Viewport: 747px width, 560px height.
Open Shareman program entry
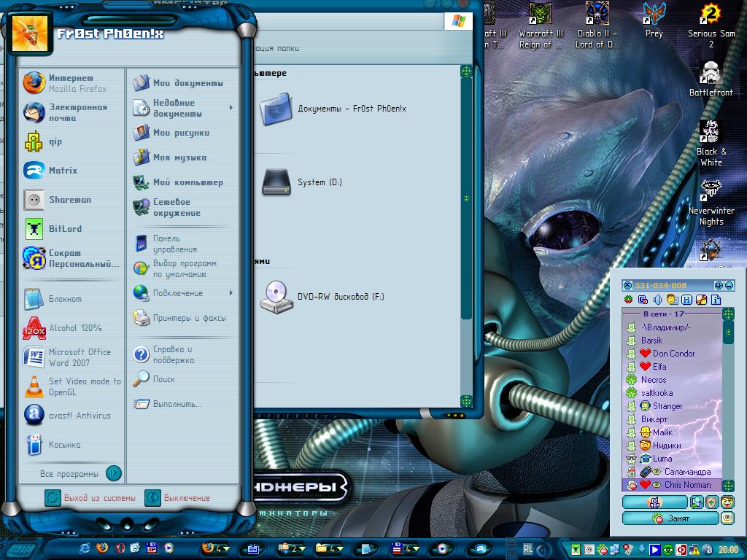click(x=71, y=200)
